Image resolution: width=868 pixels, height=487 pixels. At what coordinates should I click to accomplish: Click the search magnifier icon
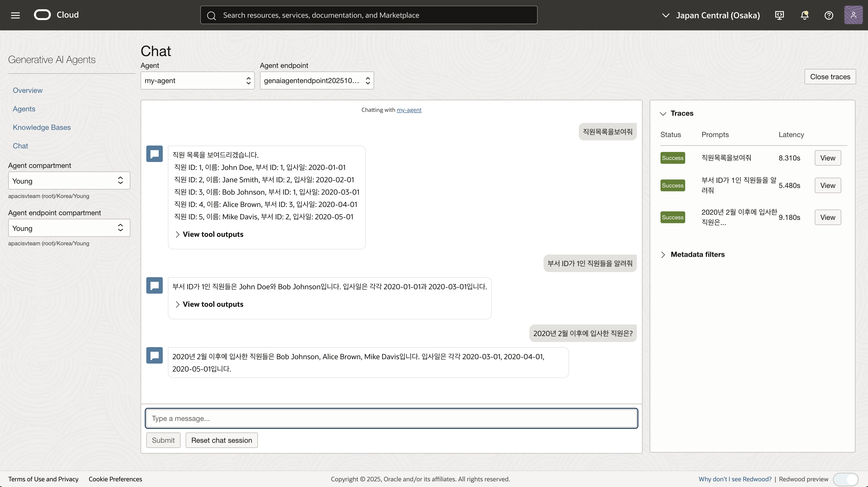[x=211, y=15]
